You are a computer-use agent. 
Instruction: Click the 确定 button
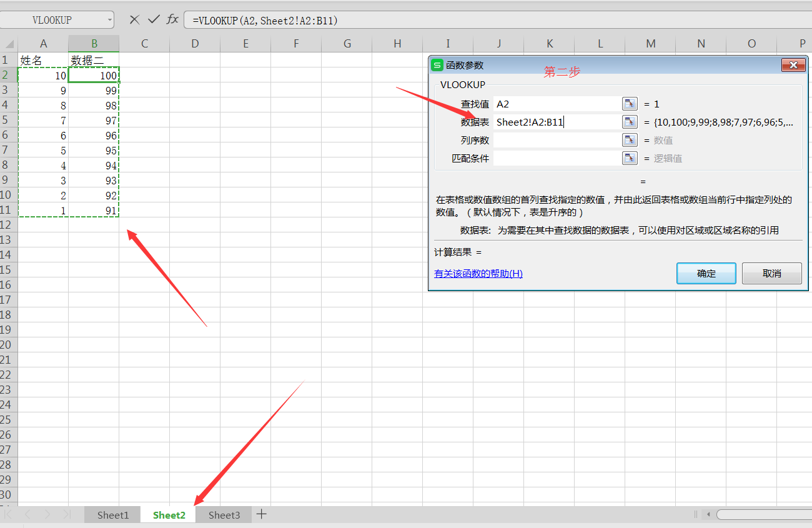(x=706, y=274)
